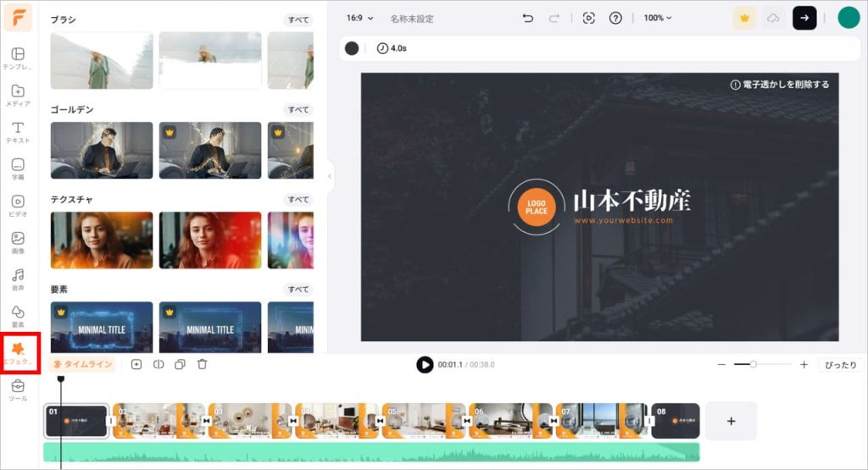Toggle the タイムライン timeline view button
Screen dimensions: 868x470
tap(82, 364)
